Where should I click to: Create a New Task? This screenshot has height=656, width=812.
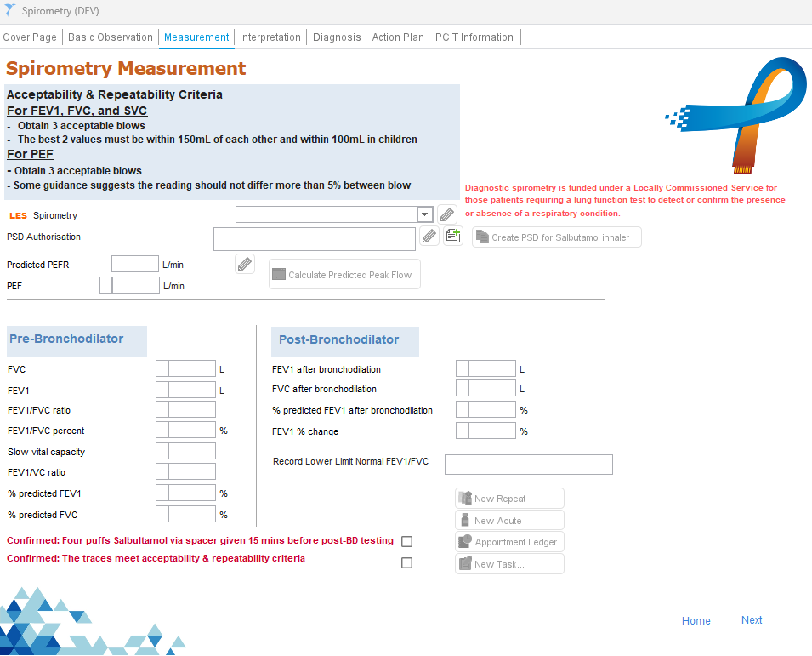point(509,563)
